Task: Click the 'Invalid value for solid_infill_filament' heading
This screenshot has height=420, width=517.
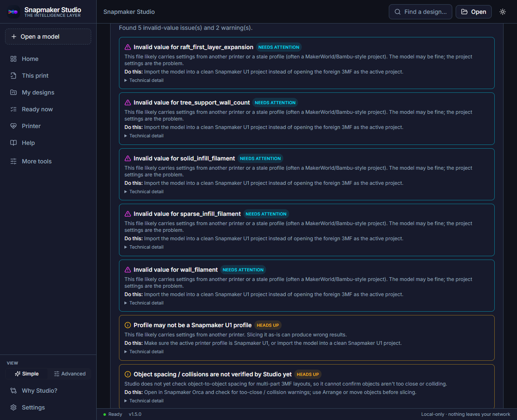Action: [x=184, y=158]
